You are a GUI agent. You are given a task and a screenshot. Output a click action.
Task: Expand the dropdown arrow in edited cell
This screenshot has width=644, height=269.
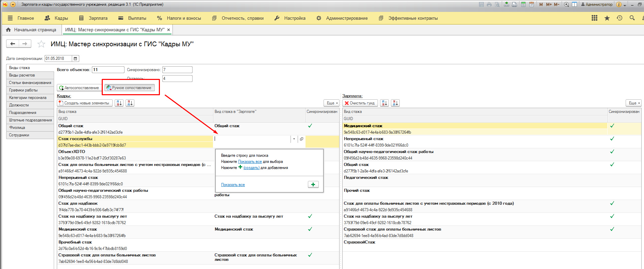[x=294, y=139]
